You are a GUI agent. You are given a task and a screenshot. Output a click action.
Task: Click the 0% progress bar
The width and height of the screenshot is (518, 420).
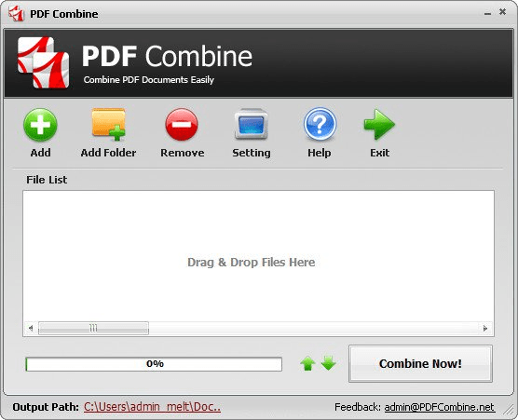(x=154, y=364)
